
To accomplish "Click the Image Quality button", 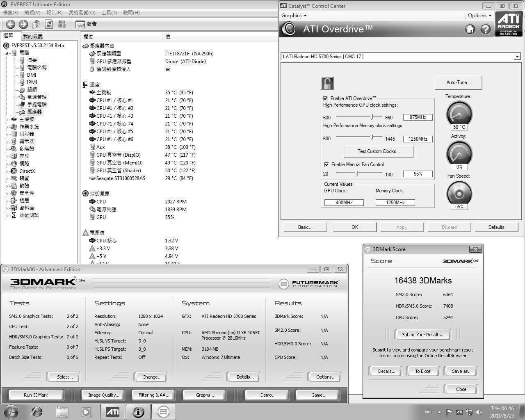I will pos(104,395).
